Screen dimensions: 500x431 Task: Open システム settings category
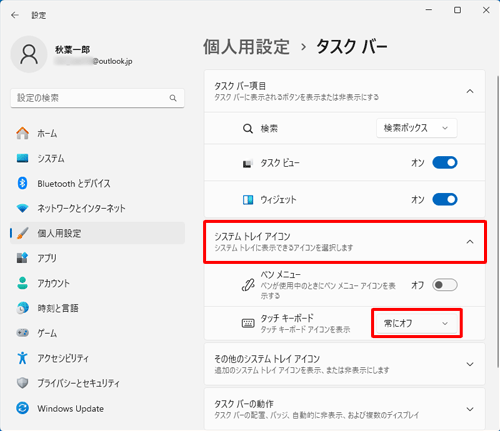tap(97, 158)
